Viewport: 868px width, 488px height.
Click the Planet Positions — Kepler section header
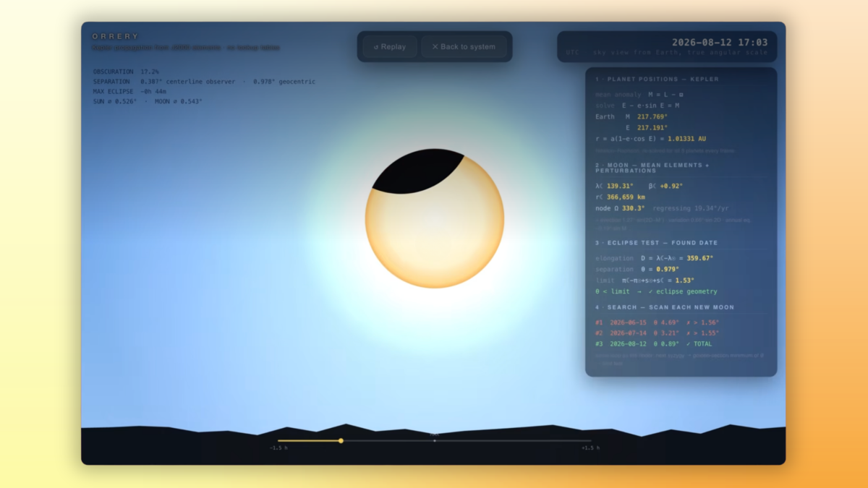pos(657,79)
